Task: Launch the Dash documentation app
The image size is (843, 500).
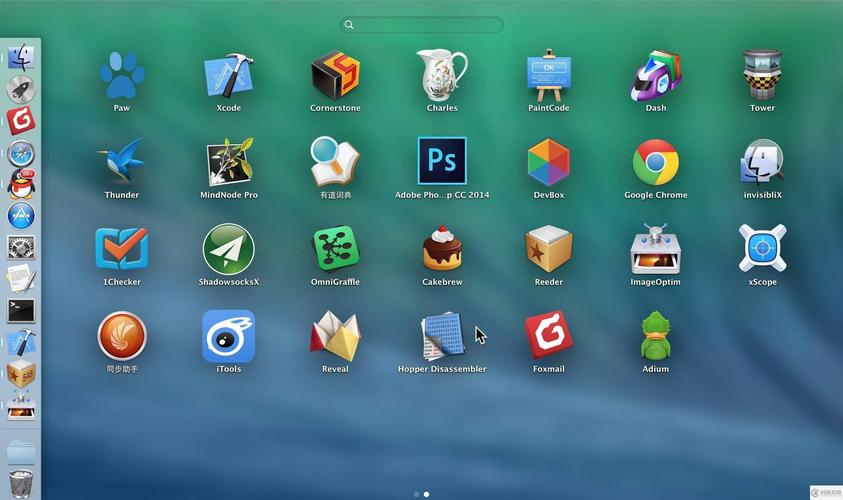Action: coord(655,75)
